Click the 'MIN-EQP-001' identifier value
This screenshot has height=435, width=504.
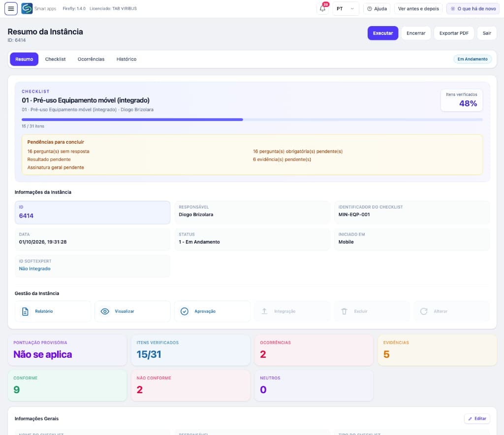354,215
